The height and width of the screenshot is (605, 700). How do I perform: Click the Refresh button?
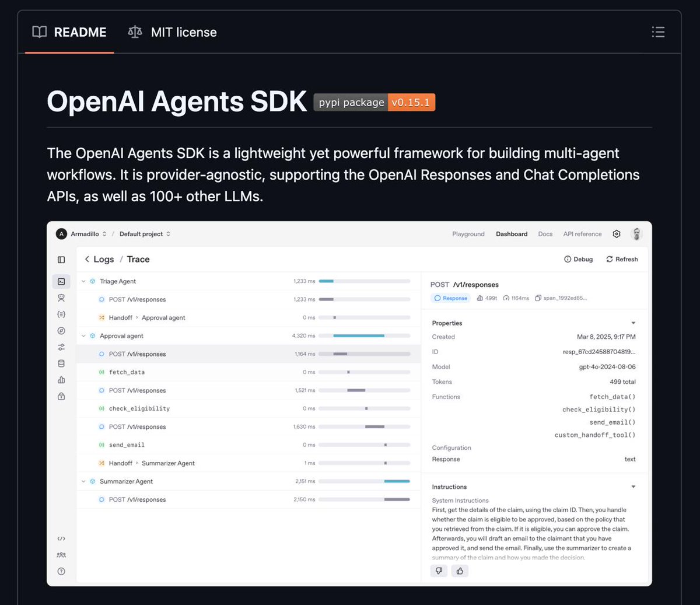622,260
